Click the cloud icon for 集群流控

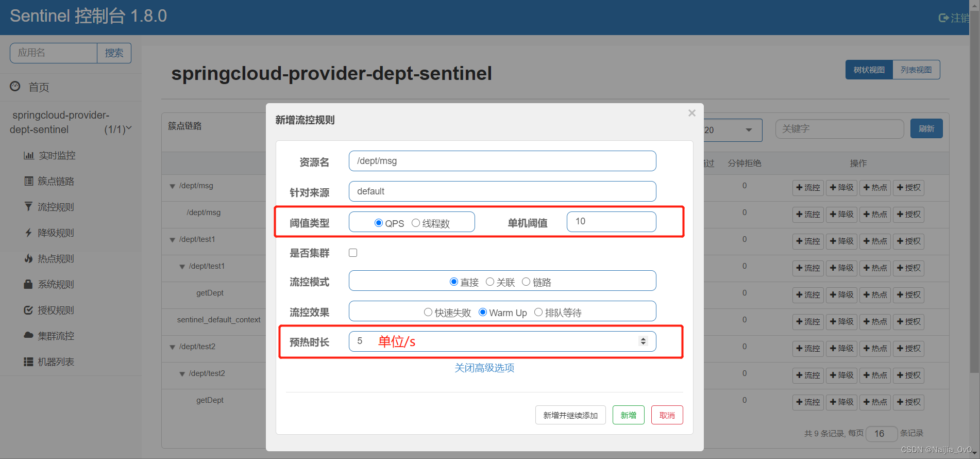[29, 335]
